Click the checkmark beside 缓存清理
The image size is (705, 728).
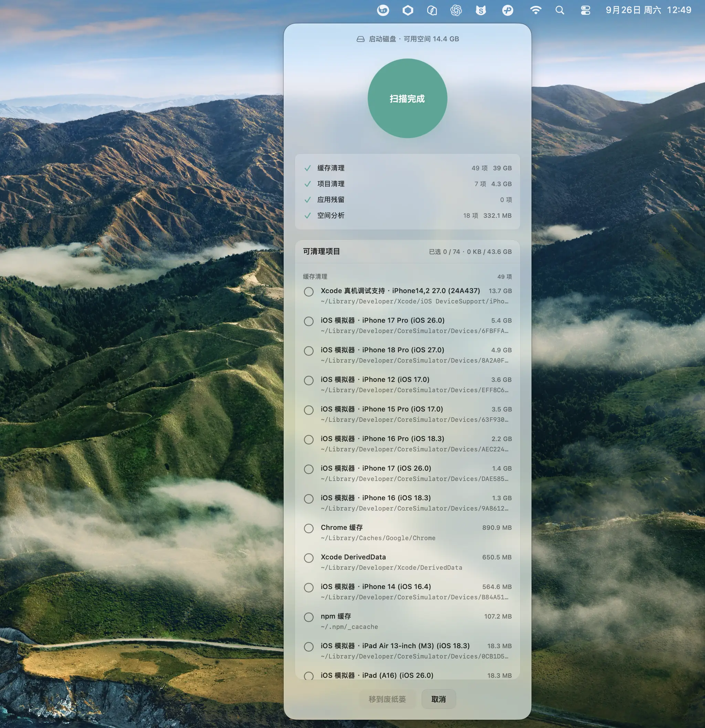308,168
